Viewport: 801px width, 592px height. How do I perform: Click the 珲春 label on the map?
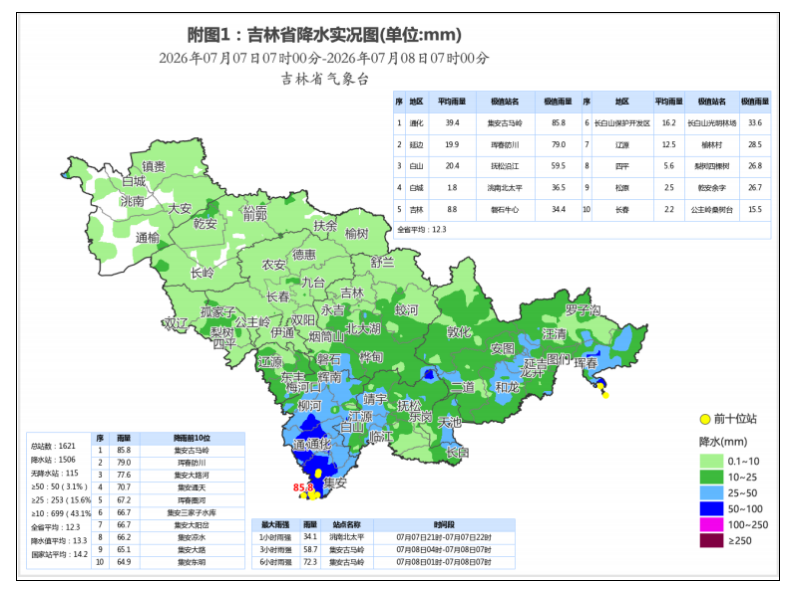pyautogui.click(x=585, y=363)
